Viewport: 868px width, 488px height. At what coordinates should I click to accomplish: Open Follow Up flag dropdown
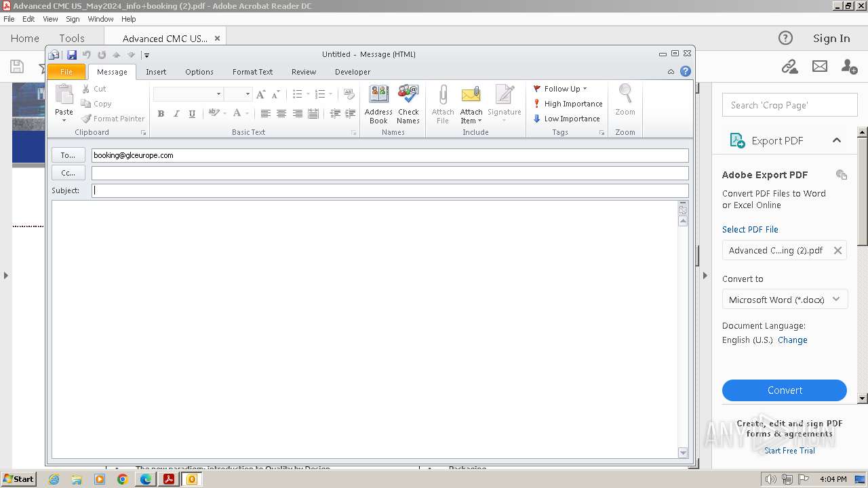[x=560, y=89]
